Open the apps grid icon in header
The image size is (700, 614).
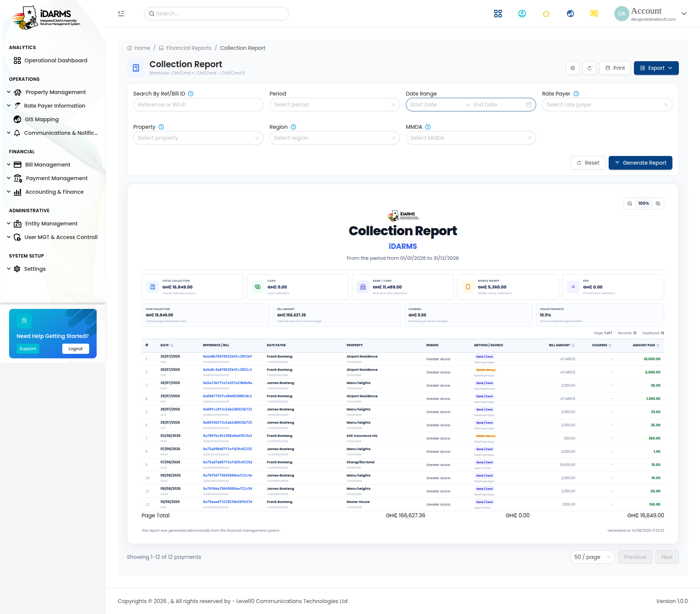(498, 14)
